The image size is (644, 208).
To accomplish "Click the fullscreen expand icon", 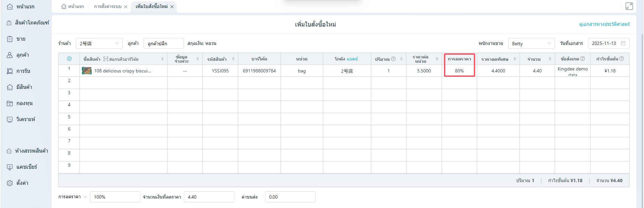I will 629,6.
